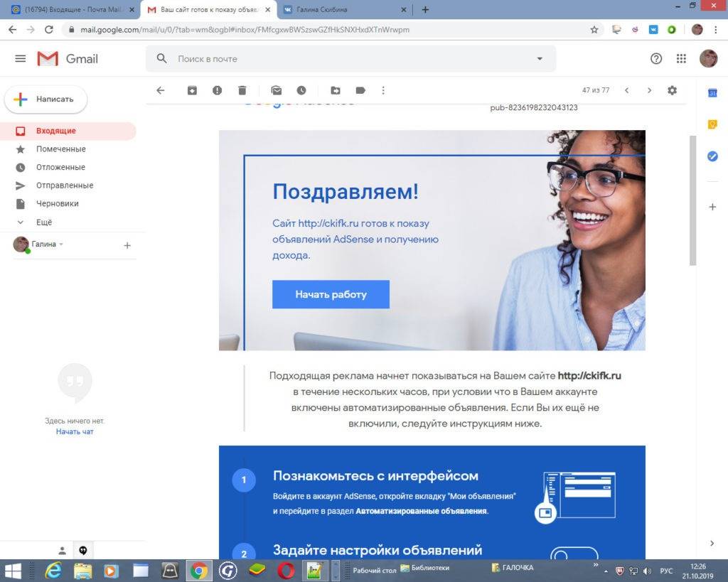This screenshot has width=728, height=582.
Task: Click the Написать compose button
Action: (x=46, y=99)
